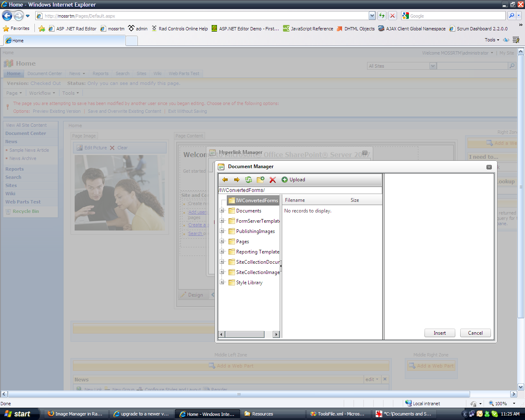Open the mossrtm favorite link
The width and height of the screenshot is (525, 420).
point(113,29)
